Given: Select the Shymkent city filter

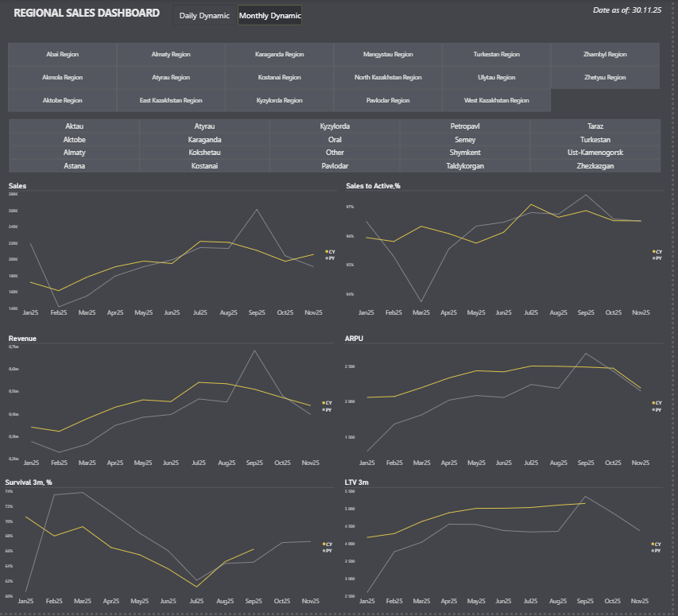Looking at the screenshot, I should [465, 152].
